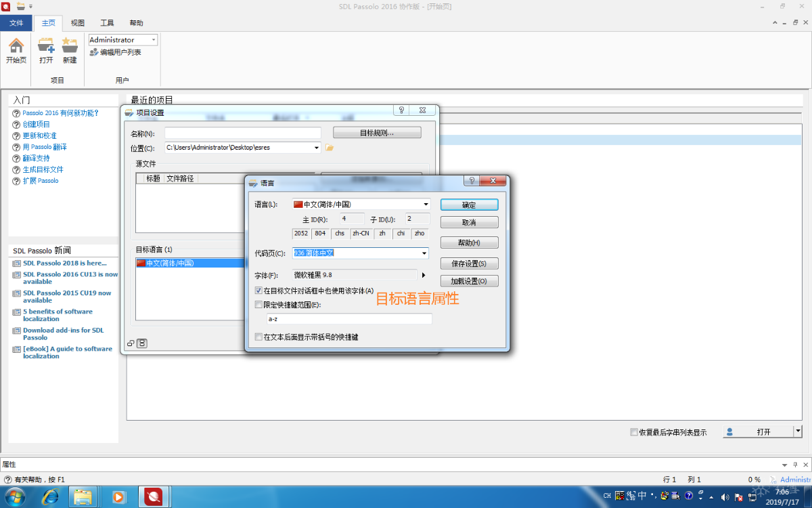Switch to the 帮助 help tab

click(136, 23)
